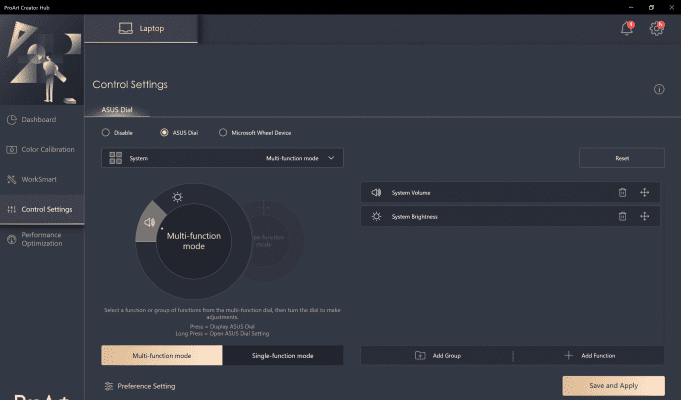Click the Preference Setting sliders icon
The image size is (681, 400).
click(x=109, y=386)
